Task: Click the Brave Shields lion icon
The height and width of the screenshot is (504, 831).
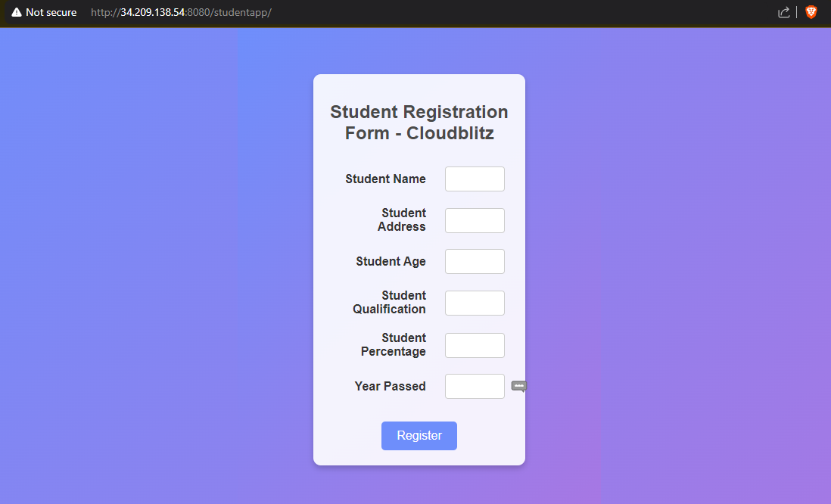Action: coord(811,12)
